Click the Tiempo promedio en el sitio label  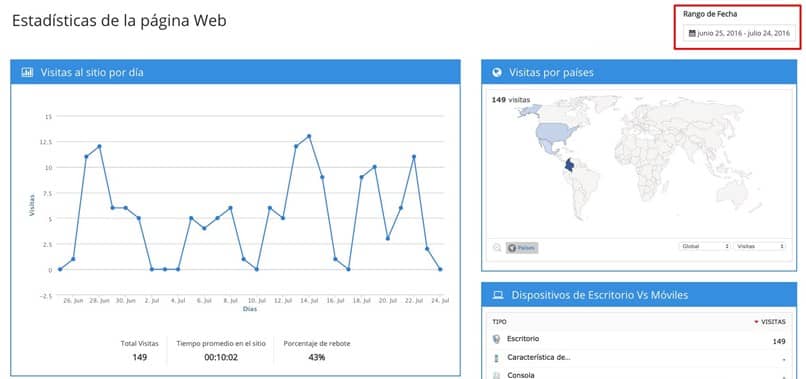coord(221,343)
